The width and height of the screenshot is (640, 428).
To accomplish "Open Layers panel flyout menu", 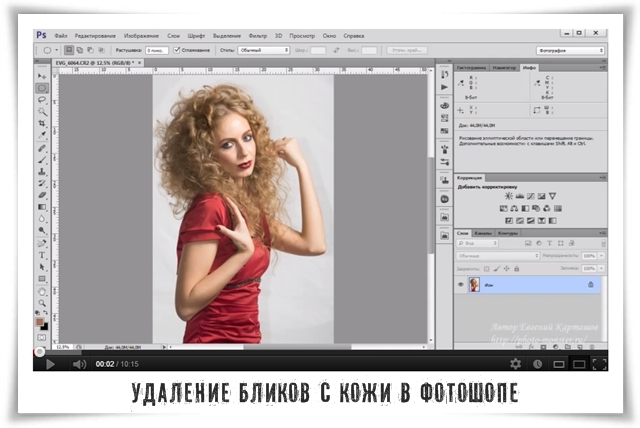I will (x=602, y=233).
